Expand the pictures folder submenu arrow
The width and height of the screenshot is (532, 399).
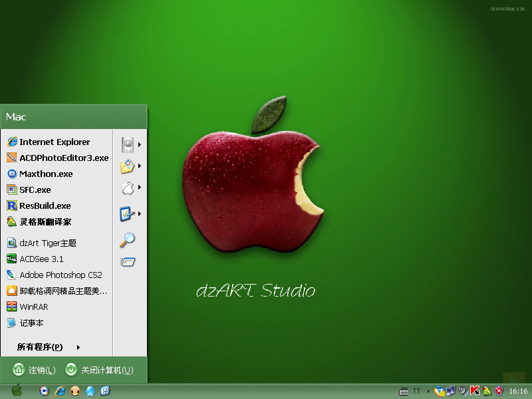click(140, 166)
